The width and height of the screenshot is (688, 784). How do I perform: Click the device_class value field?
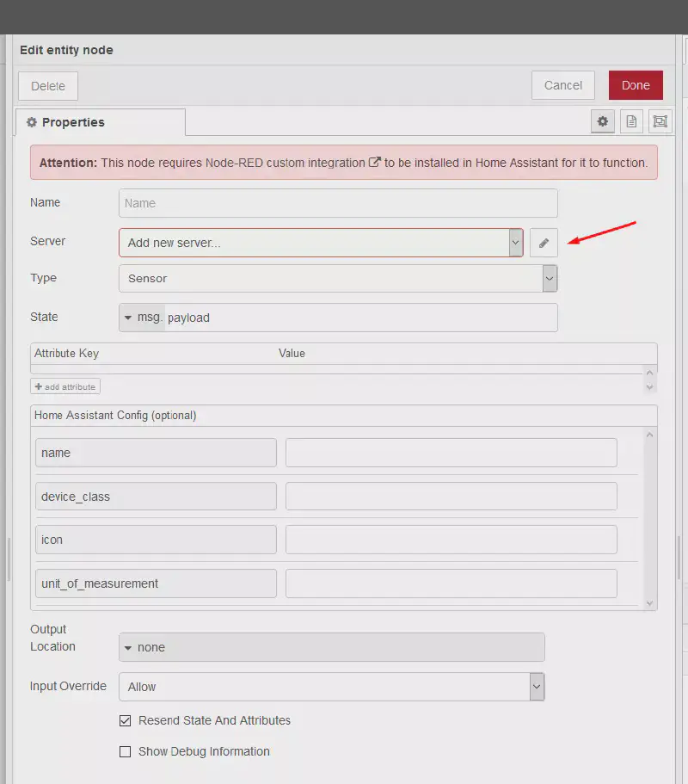point(451,497)
